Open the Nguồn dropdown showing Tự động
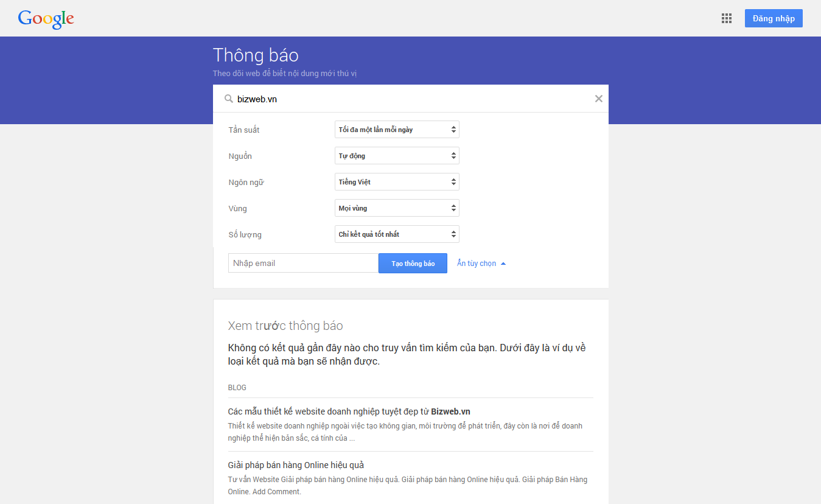821x504 pixels. click(x=397, y=156)
